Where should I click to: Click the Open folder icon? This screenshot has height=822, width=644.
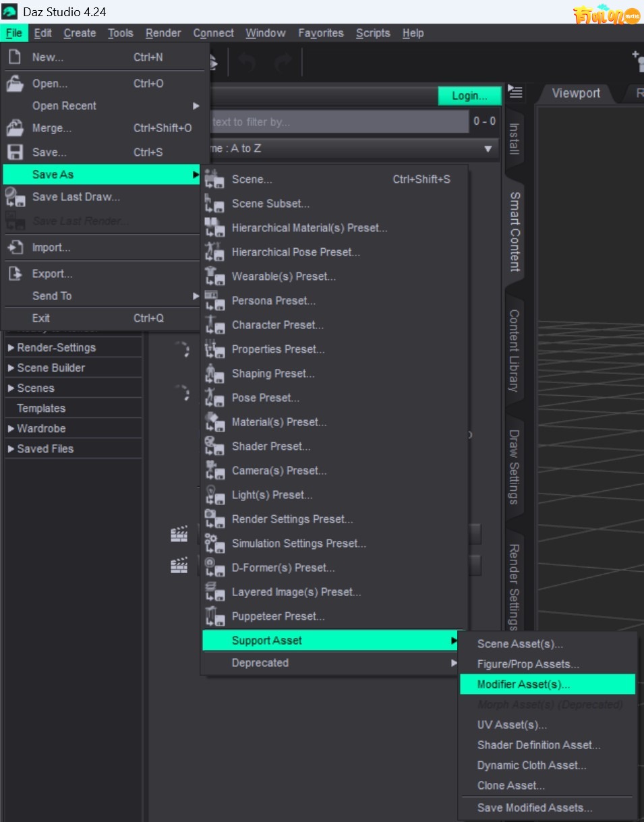pyautogui.click(x=14, y=84)
